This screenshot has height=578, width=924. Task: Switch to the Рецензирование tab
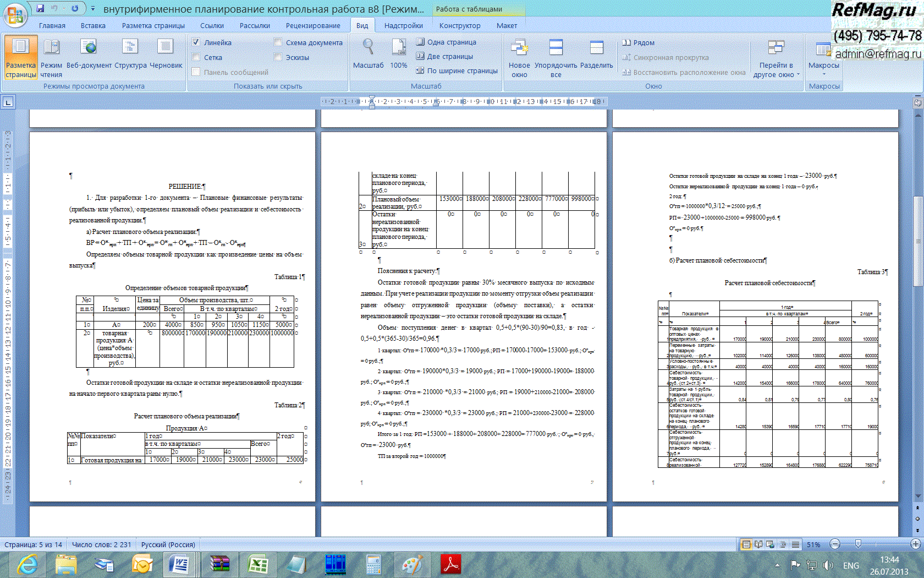[312, 26]
